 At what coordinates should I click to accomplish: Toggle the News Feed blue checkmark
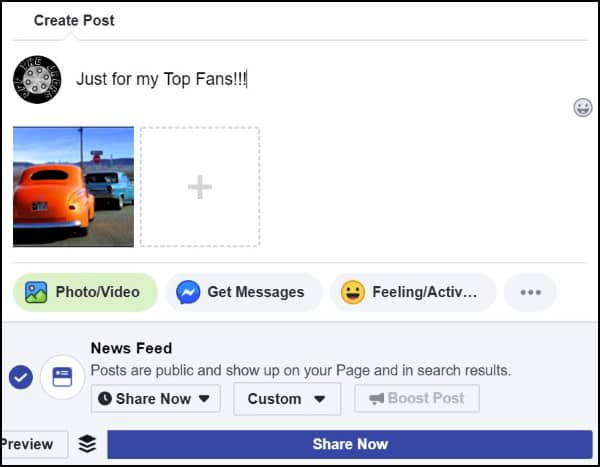click(x=21, y=377)
